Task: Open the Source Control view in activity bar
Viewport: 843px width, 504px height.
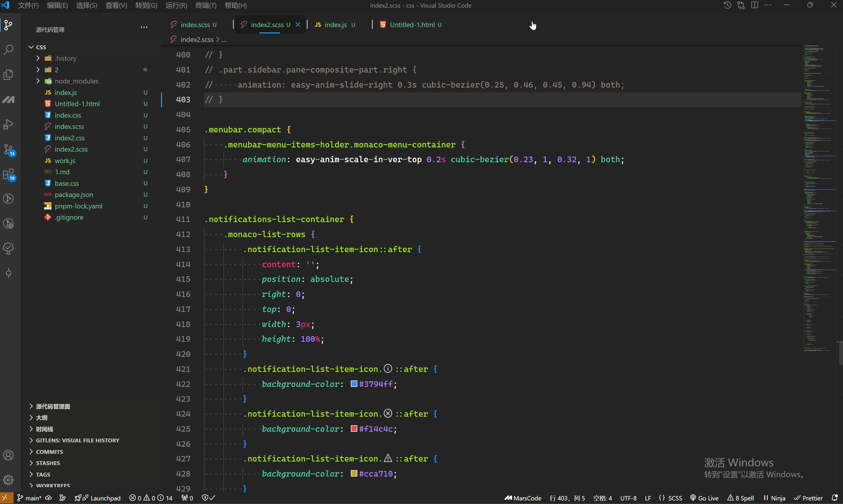Action: coord(9,25)
